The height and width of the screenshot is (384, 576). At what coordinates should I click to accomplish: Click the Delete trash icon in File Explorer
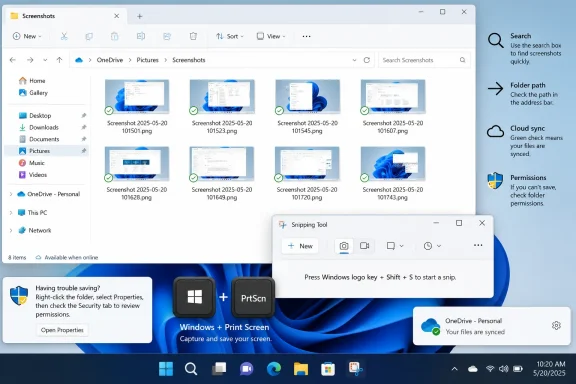pyautogui.click(x=193, y=36)
